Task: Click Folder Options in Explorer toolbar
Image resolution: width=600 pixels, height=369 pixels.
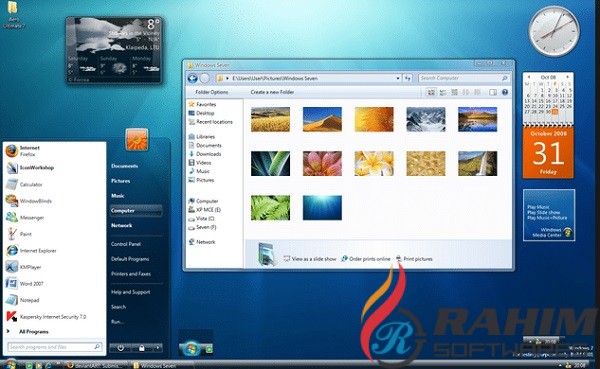Action: click(212, 92)
